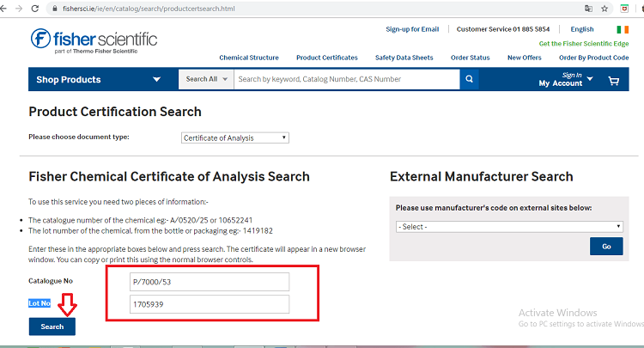This screenshot has height=348, width=644.
Task: Open Order By Product Code menu item
Action: click(594, 58)
